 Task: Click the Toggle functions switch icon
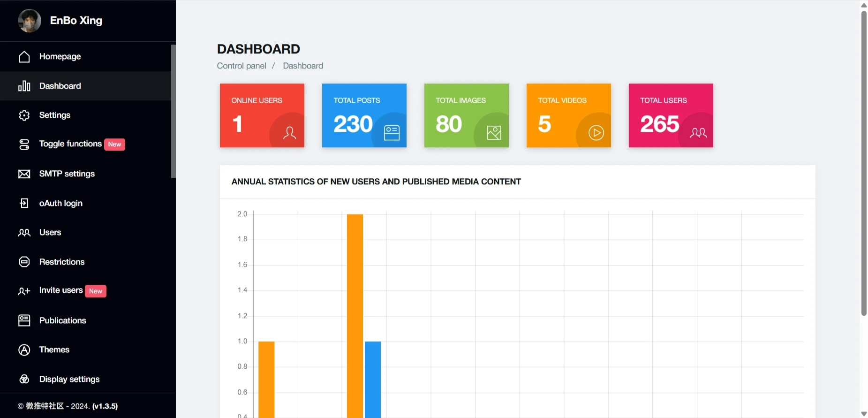pyautogui.click(x=24, y=144)
